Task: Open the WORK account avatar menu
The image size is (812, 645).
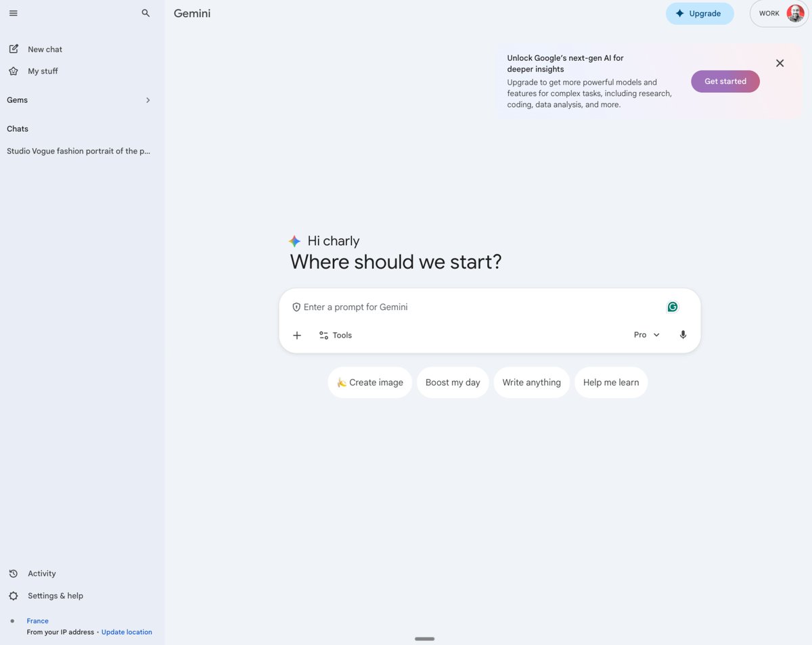Action: (779, 14)
